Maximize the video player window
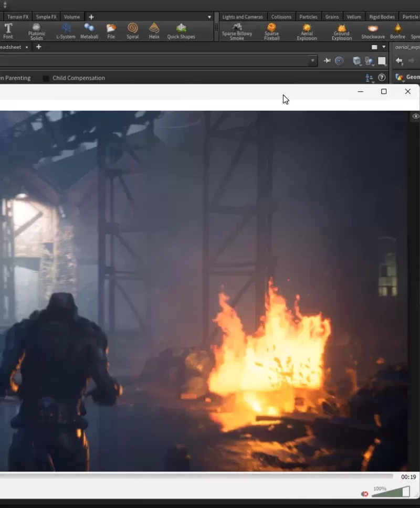This screenshot has height=508, width=420. tap(384, 92)
